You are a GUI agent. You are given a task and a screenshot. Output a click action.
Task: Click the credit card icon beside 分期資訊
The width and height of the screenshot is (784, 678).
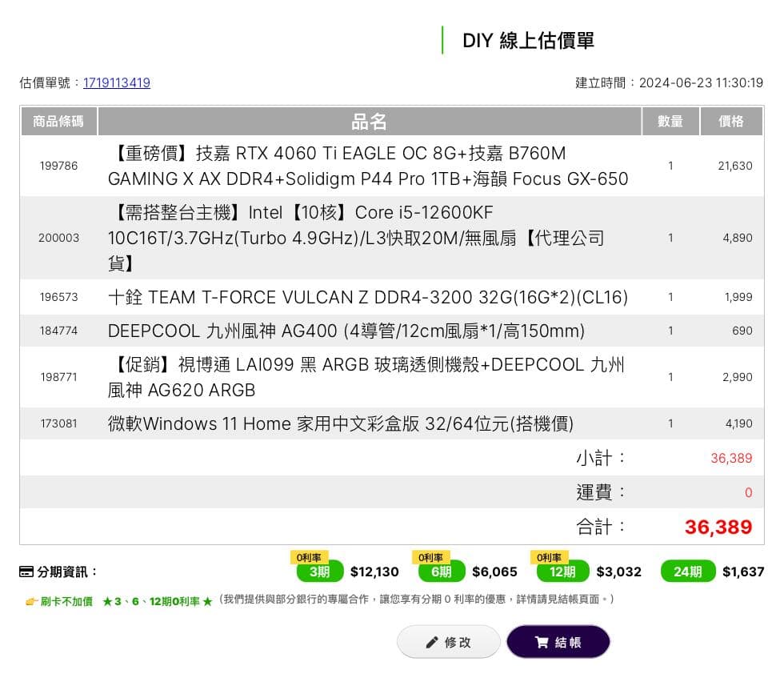[27, 572]
